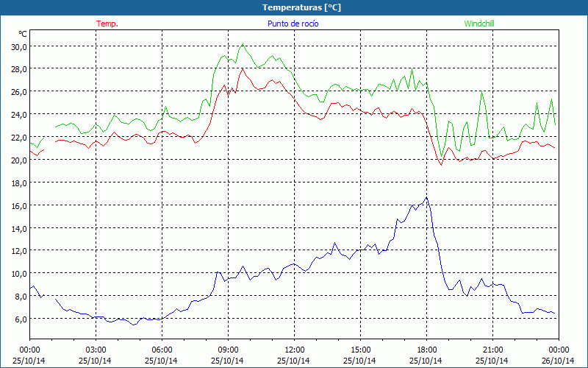
Task: Click the '24,0' y-axis value
Action: click(x=19, y=115)
